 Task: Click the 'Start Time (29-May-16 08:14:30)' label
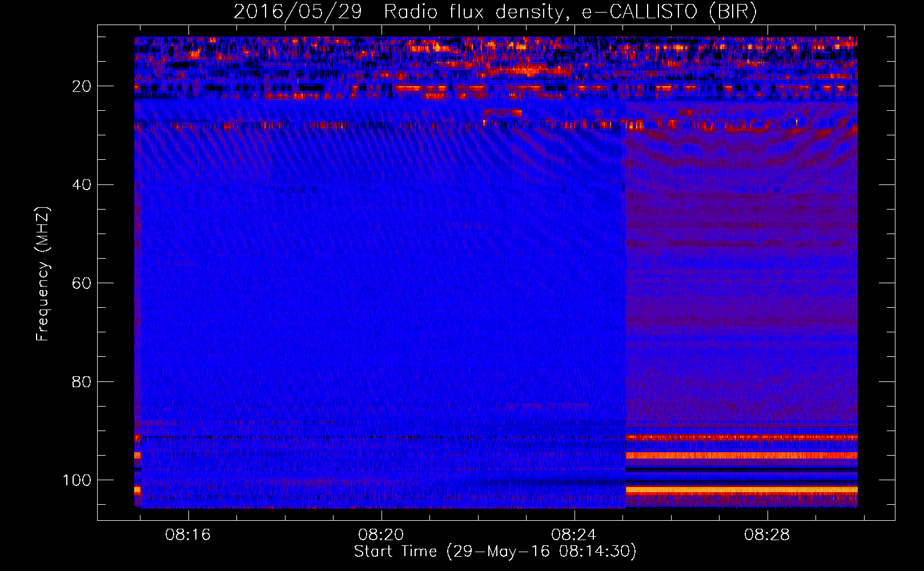[x=495, y=552]
